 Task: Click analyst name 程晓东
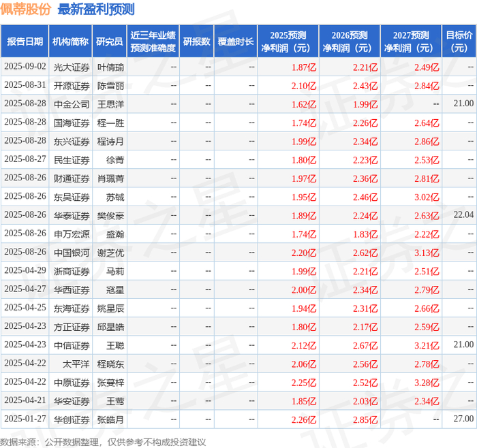[x=110, y=364]
